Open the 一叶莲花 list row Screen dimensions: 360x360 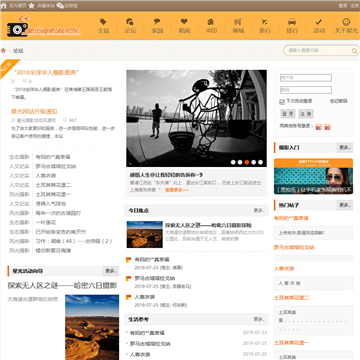[x=46, y=222]
